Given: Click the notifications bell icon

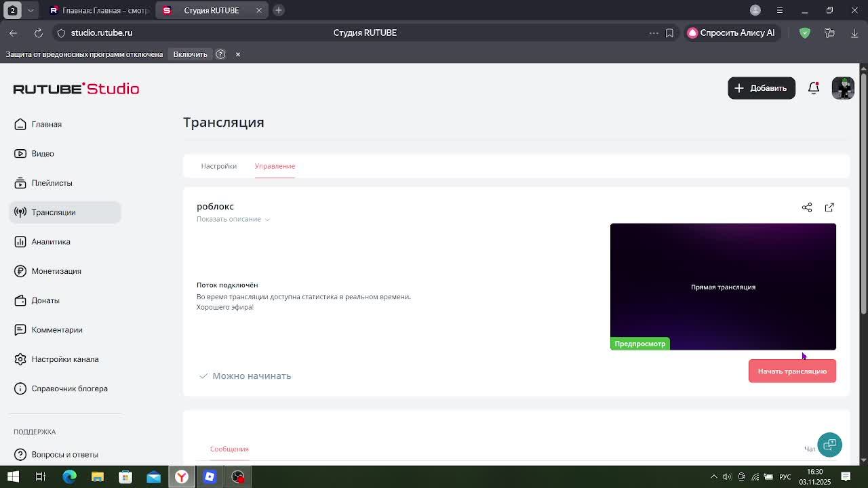Looking at the screenshot, I should 814,88.
